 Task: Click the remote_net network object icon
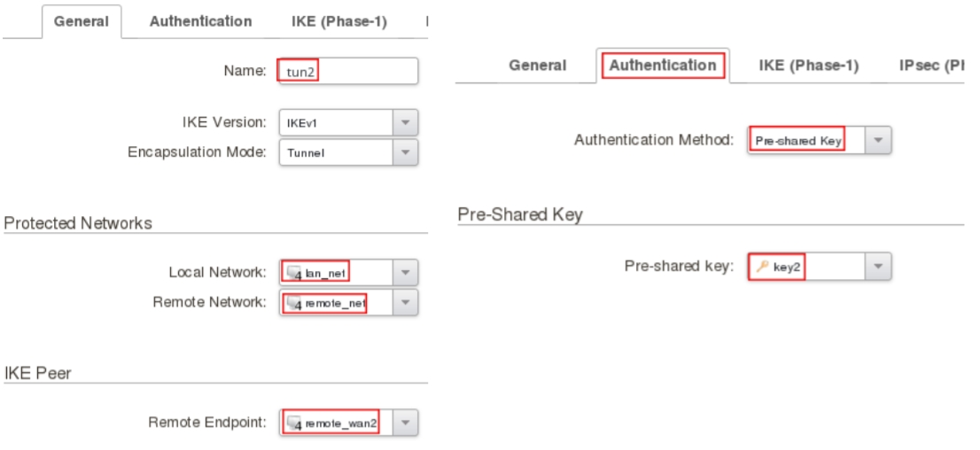tap(294, 303)
